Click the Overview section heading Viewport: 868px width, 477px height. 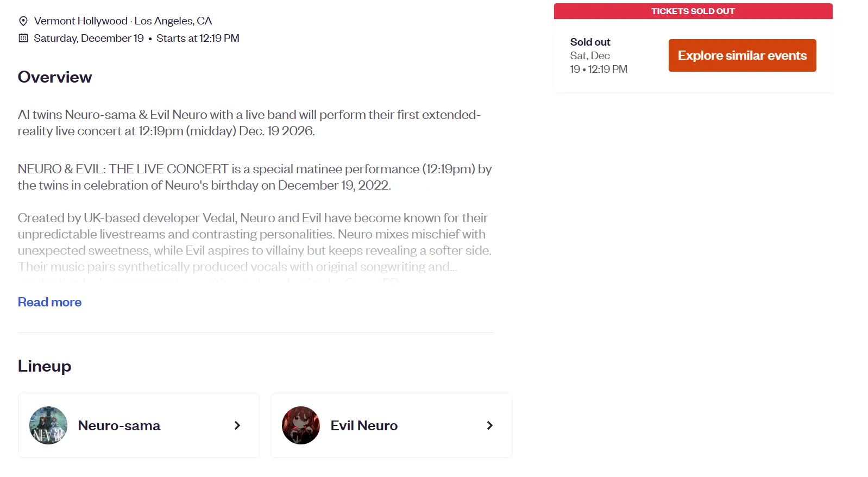pyautogui.click(x=55, y=77)
